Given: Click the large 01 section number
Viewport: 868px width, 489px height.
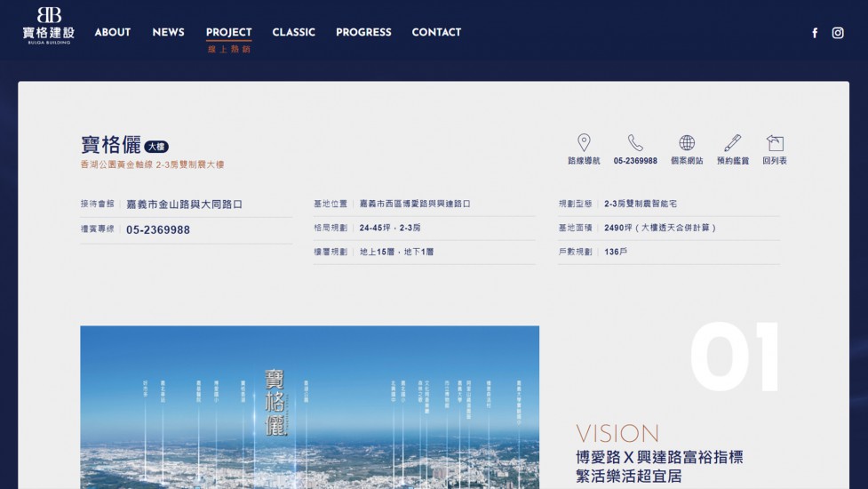Looking at the screenshot, I should (x=735, y=357).
